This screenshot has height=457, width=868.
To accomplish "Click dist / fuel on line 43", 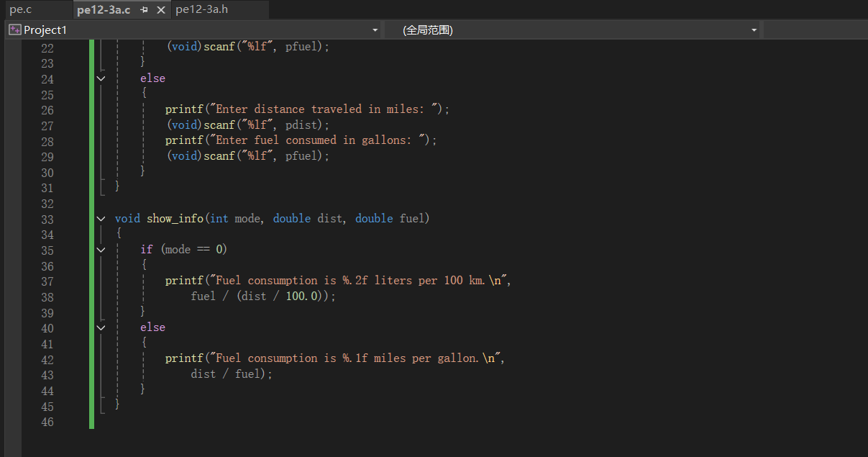I will (224, 374).
